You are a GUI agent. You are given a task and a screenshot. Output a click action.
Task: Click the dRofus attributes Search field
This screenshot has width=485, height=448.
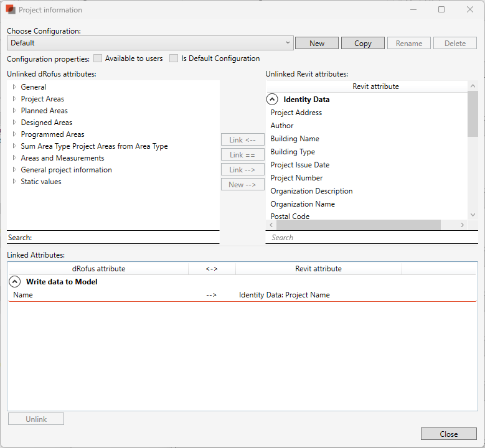(x=125, y=238)
